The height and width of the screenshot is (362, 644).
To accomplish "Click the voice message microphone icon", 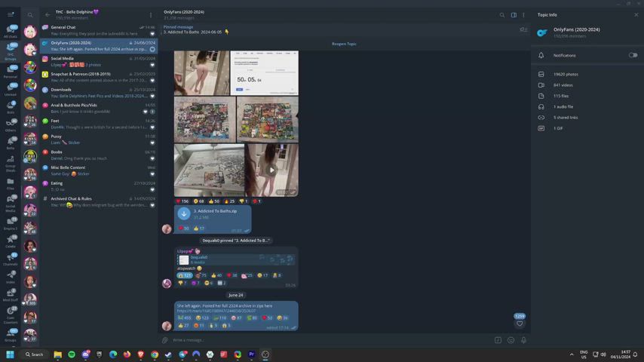I will click(523, 340).
